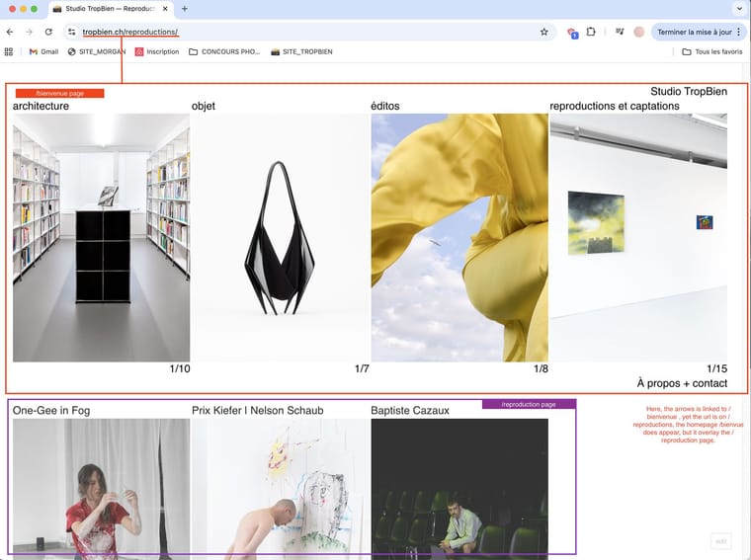Open the yellow fabric éditos image
Screen dimensions: 751x560
[459, 237]
